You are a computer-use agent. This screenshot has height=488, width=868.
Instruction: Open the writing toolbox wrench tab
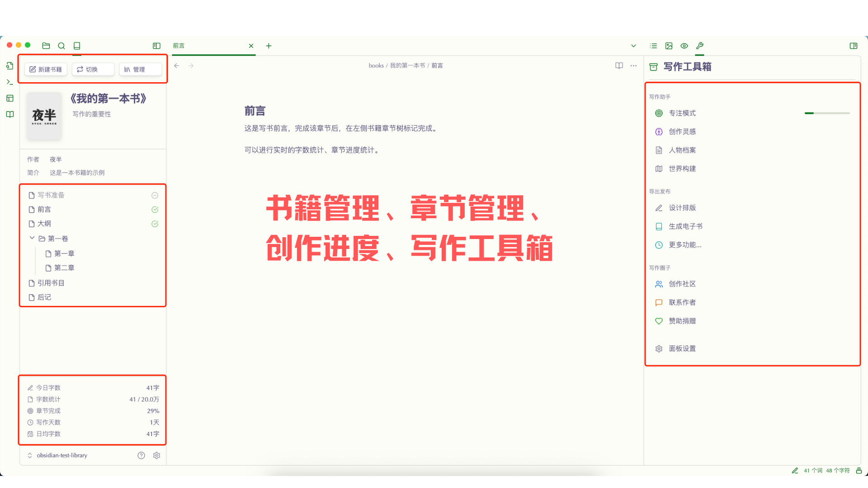(x=700, y=46)
